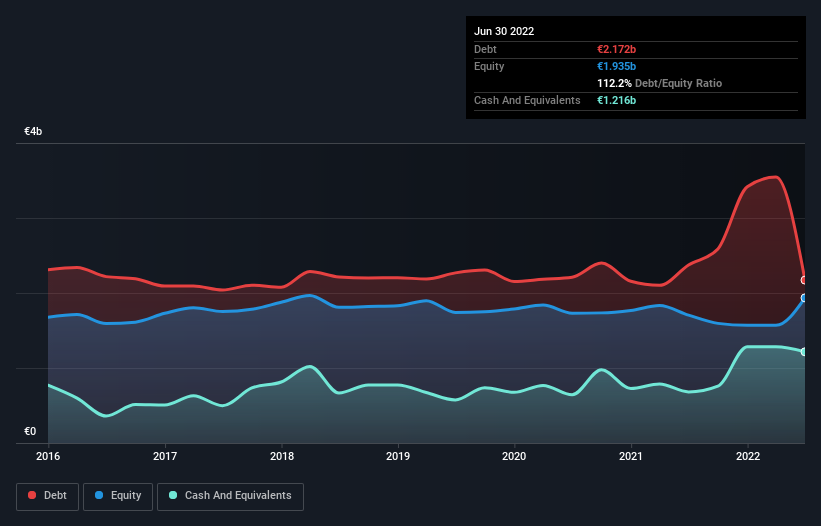Click the blue Equity legend dot
The image size is (821, 526).
(99, 495)
